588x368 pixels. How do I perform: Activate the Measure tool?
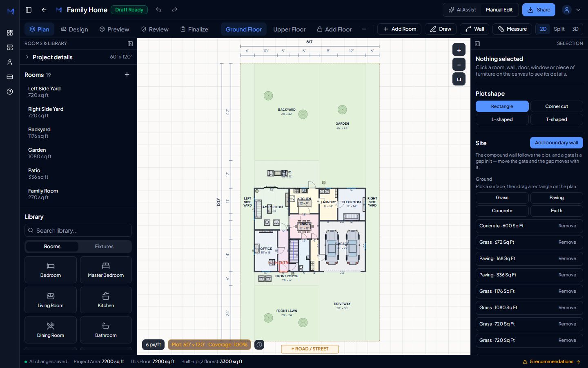tap(512, 29)
